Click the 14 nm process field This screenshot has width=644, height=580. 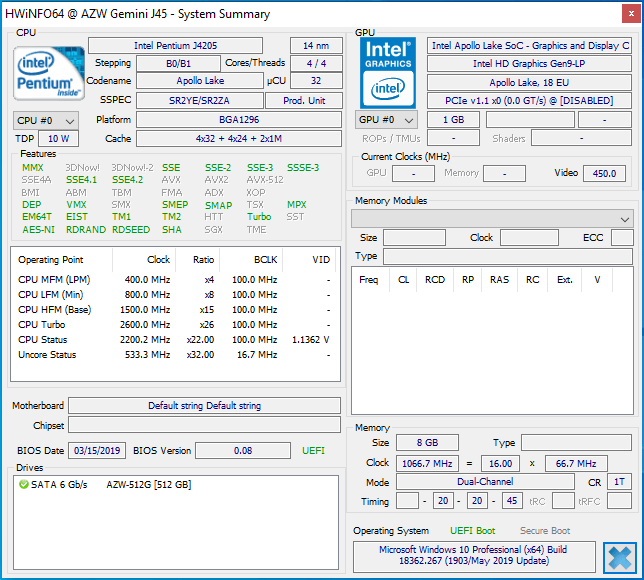(316, 46)
